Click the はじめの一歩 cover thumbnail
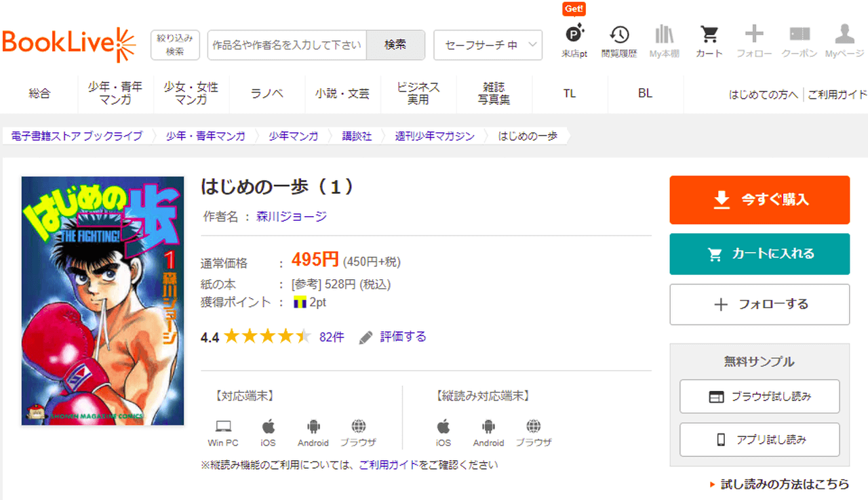 [103, 301]
